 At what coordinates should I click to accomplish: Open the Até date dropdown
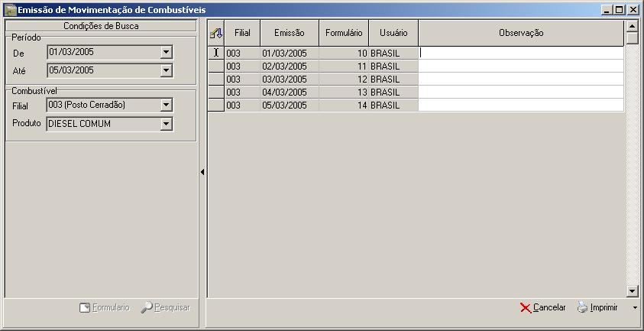point(166,70)
